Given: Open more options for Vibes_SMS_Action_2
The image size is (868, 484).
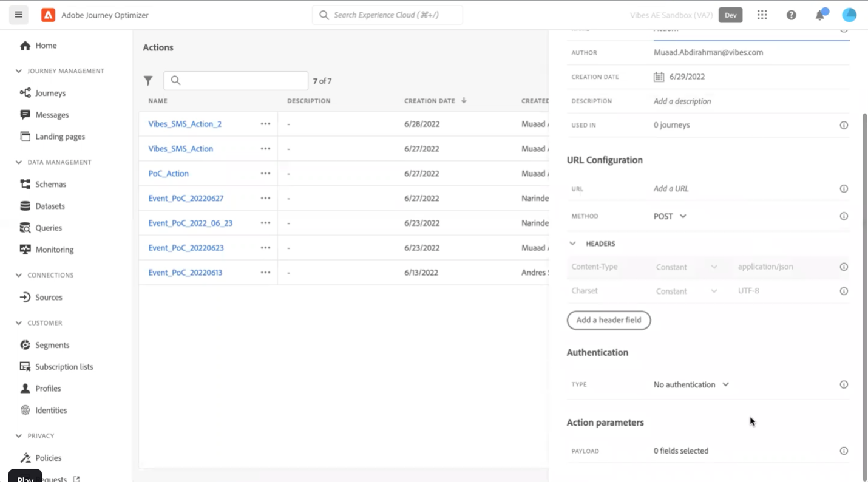Looking at the screenshot, I should point(265,124).
